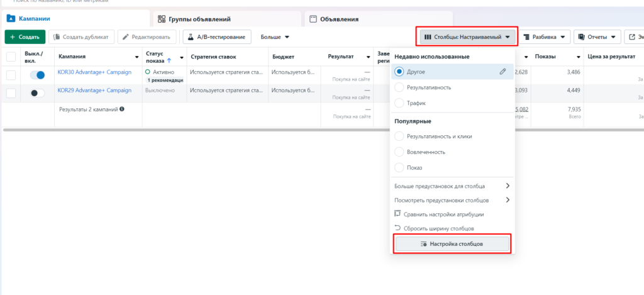The height and width of the screenshot is (295, 644).
Task: Open the Результат column dropdown arrow
Action: [x=367, y=57]
